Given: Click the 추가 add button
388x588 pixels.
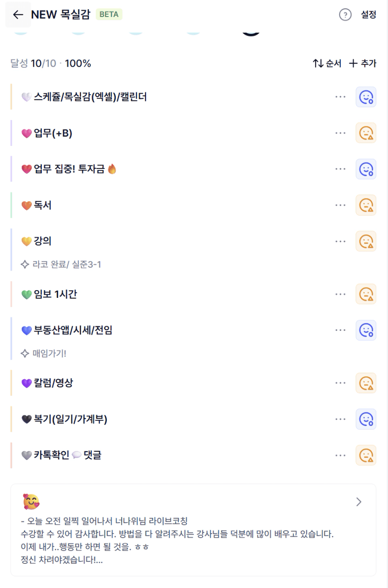Looking at the screenshot, I should pos(363,64).
